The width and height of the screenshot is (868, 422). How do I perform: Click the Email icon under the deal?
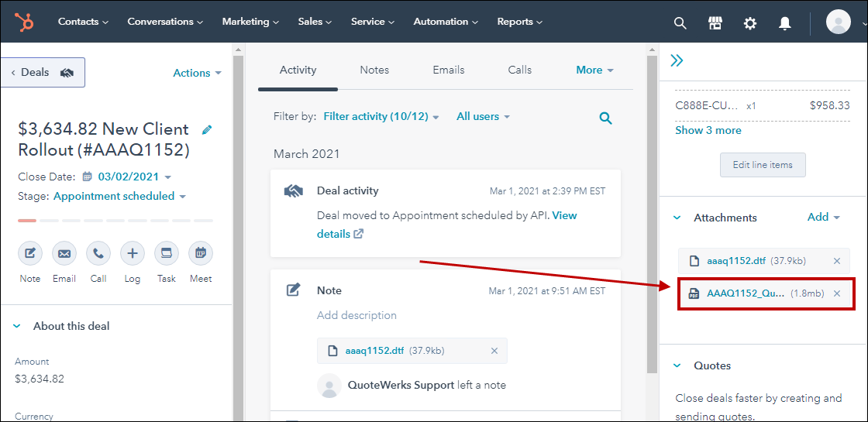[x=64, y=253]
